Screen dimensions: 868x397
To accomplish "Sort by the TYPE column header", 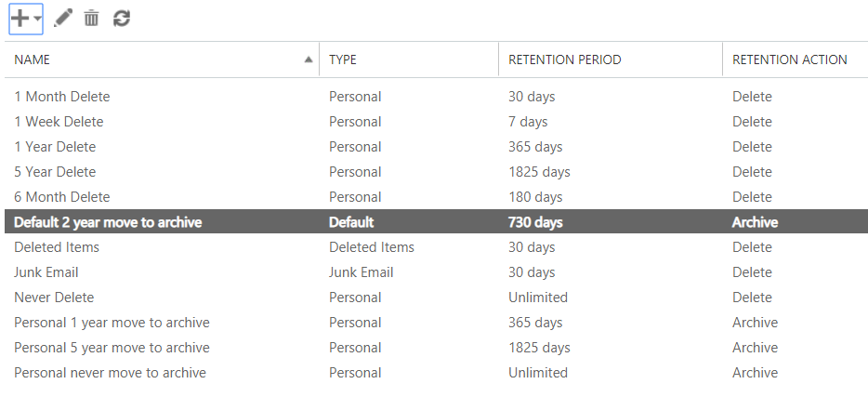I will tap(343, 60).
